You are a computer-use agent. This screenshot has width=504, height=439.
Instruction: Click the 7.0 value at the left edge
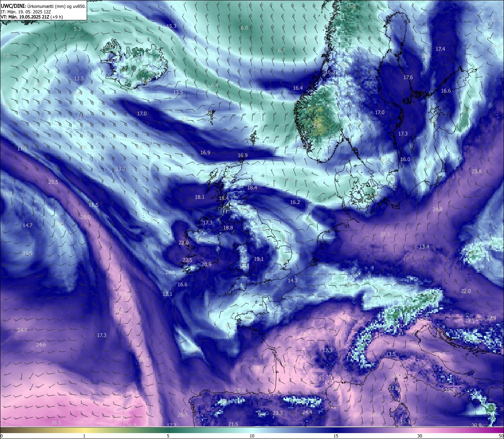(6, 56)
